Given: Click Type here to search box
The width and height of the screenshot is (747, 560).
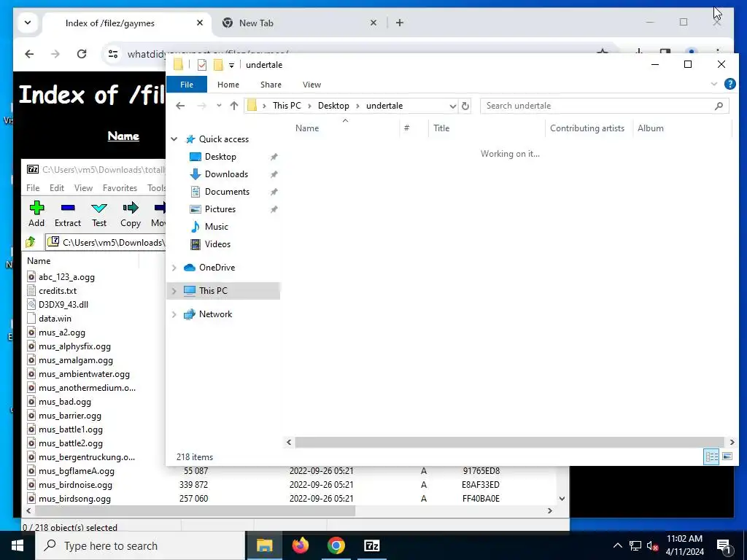Looking at the screenshot, I should click(140, 545).
